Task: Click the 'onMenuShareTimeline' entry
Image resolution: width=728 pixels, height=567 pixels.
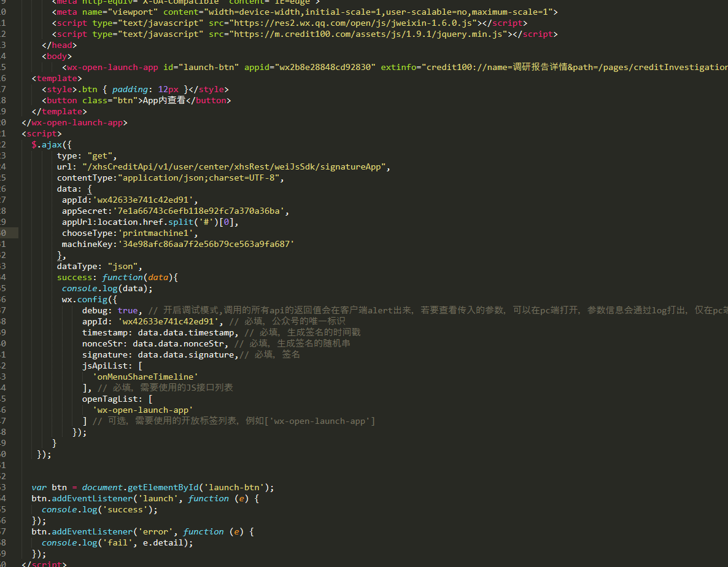Action: click(x=145, y=377)
